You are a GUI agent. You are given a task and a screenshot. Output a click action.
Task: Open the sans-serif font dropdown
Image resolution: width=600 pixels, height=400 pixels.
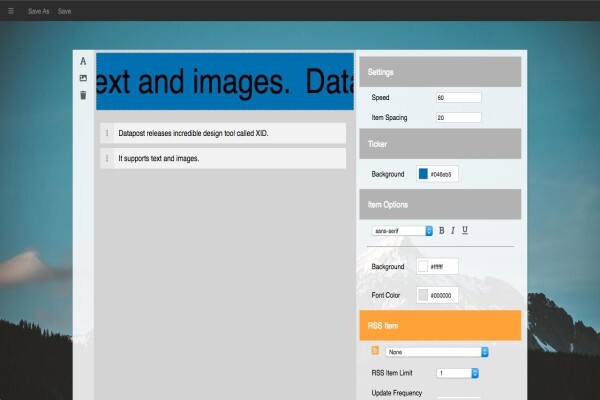(x=402, y=231)
